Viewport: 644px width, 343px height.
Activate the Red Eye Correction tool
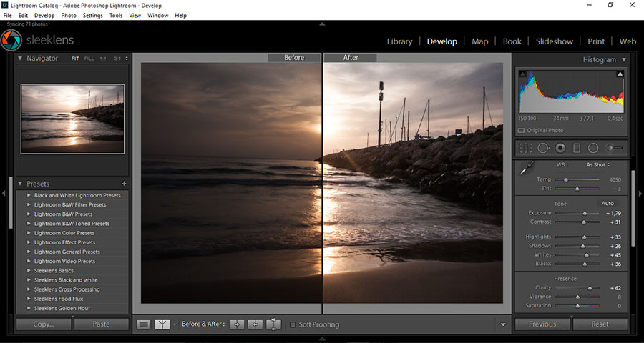click(x=560, y=148)
